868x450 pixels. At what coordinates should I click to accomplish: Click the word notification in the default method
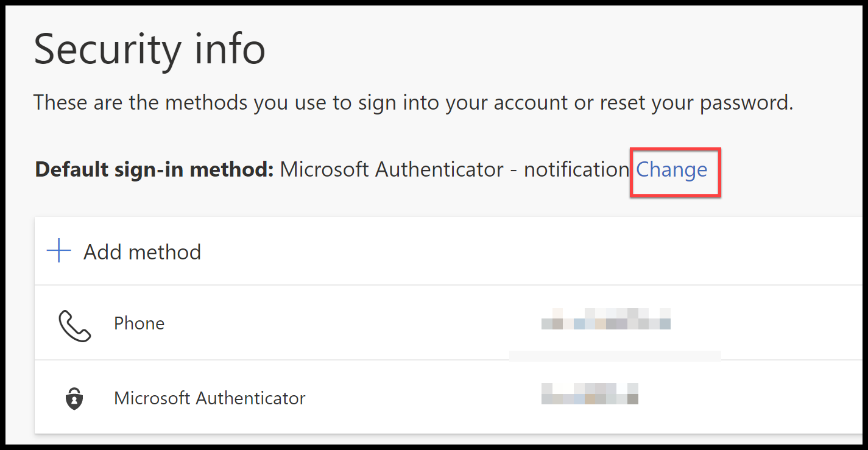(x=576, y=169)
